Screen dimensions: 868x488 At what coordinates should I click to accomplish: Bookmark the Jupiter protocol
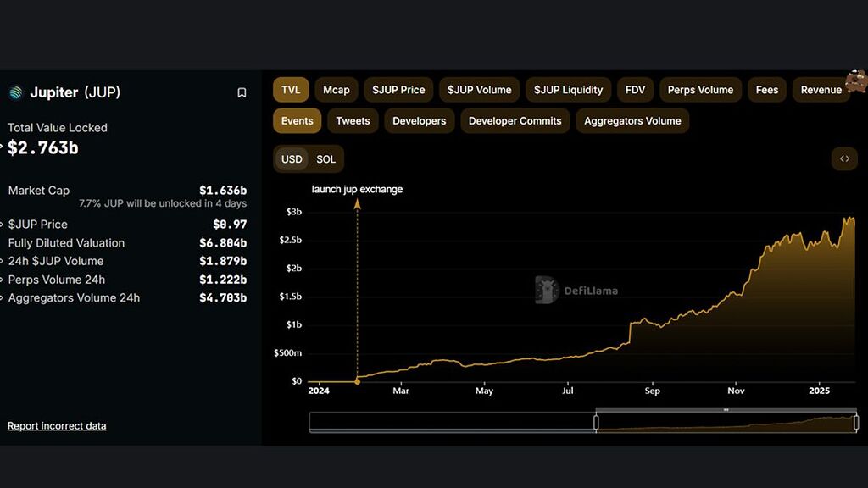242,93
